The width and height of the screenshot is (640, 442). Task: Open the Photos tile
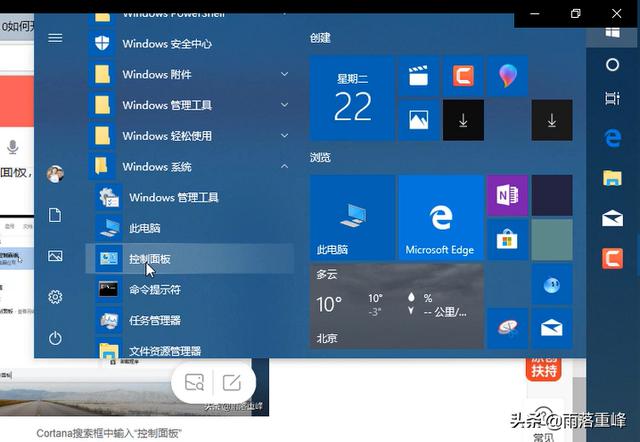point(419,120)
